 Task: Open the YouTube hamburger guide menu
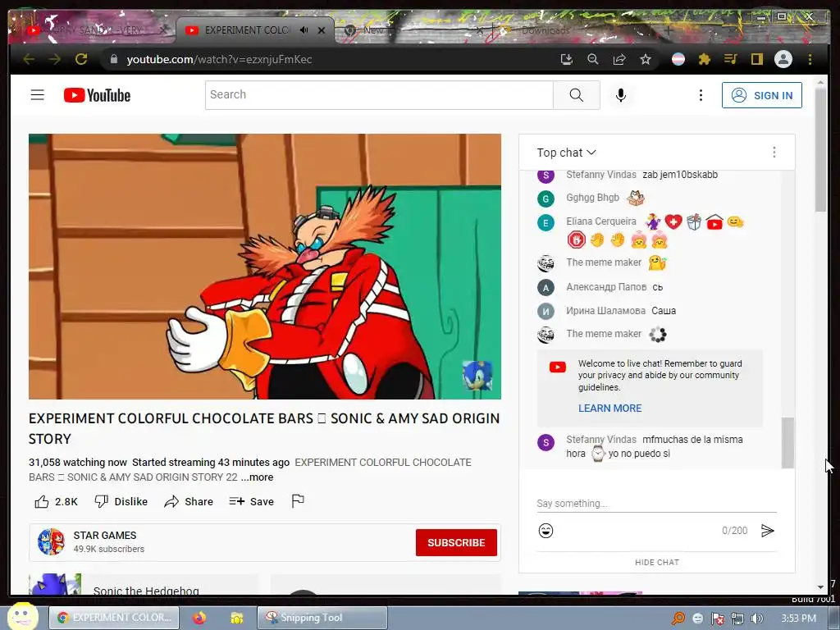(38, 95)
